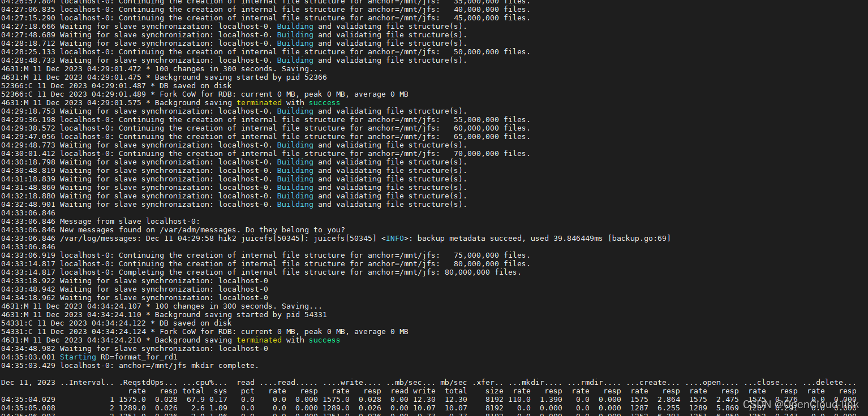
Task: Click "[backup.go:69]" at the line's end
Action: point(639,239)
